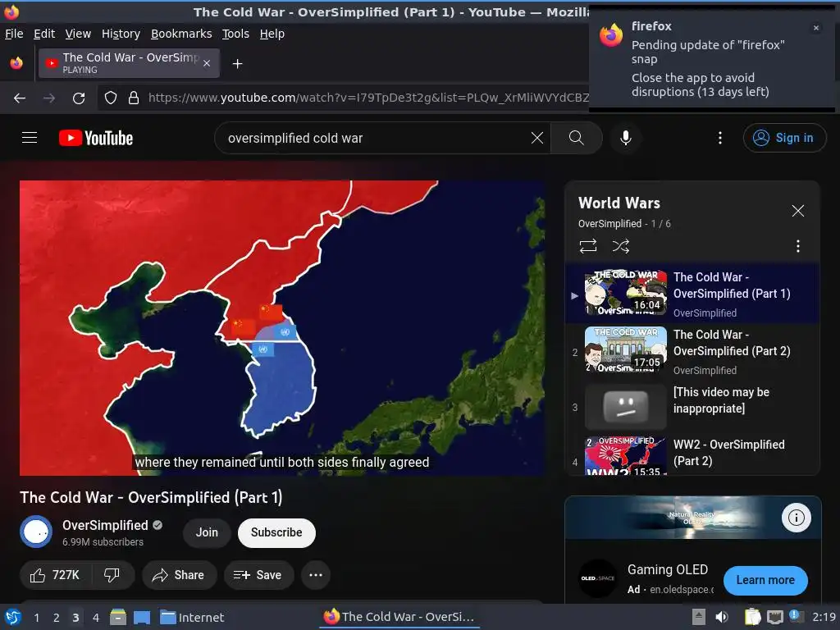Open Firefox View icon in tab bar
The width and height of the screenshot is (840, 630).
[x=16, y=63]
